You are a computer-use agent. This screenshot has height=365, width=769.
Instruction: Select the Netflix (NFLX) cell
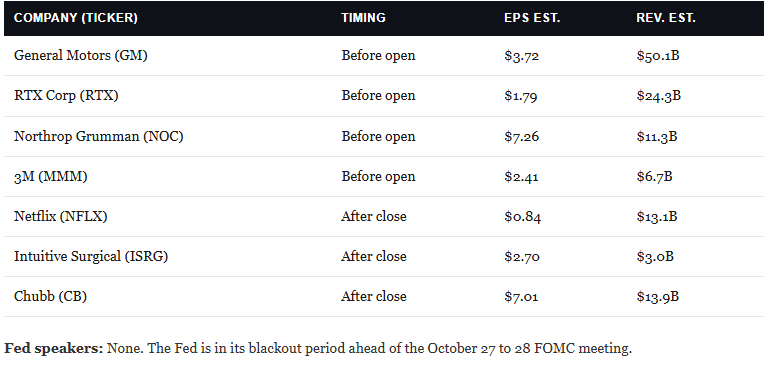[60, 216]
